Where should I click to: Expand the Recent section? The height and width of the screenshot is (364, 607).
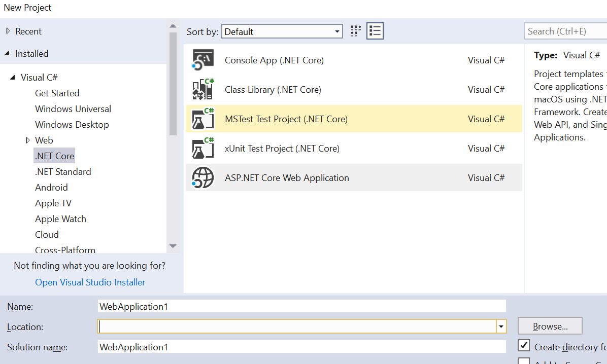coord(8,31)
